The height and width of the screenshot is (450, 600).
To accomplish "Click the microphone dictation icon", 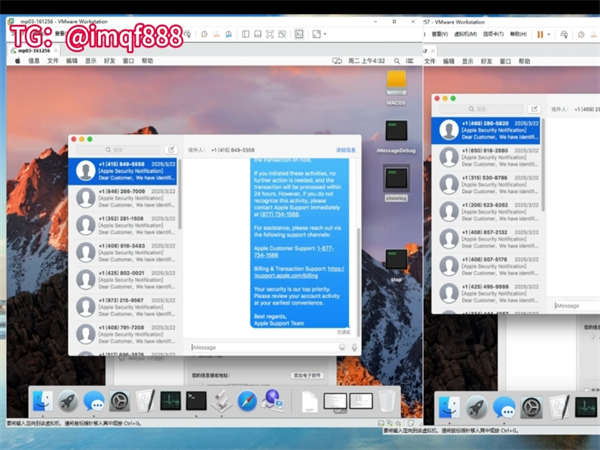I will pyautogui.click(x=354, y=347).
